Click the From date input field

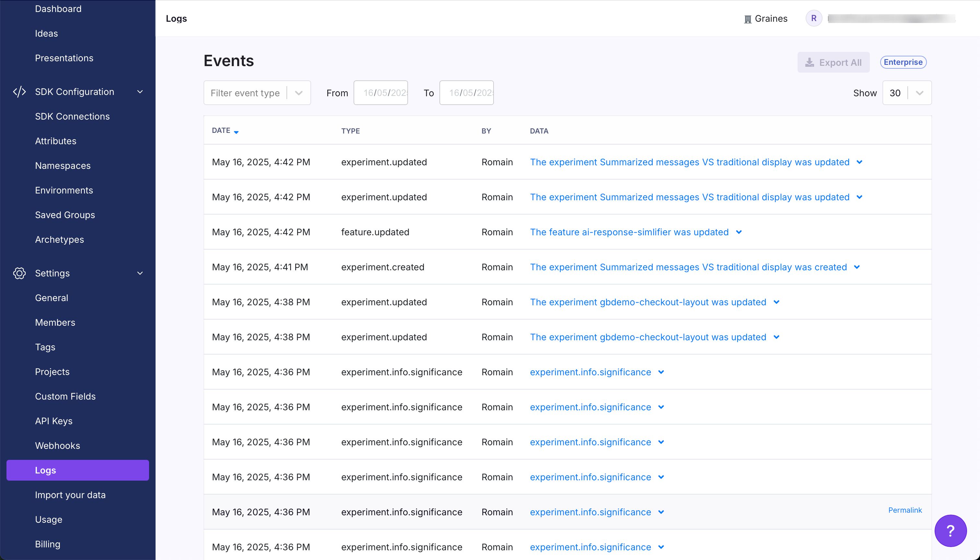coord(381,93)
